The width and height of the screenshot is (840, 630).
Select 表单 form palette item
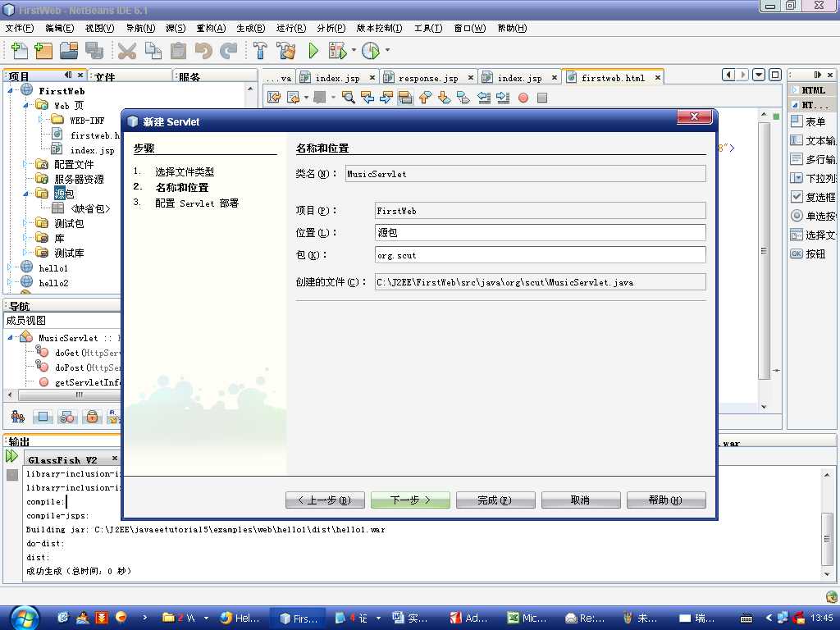[x=809, y=121]
